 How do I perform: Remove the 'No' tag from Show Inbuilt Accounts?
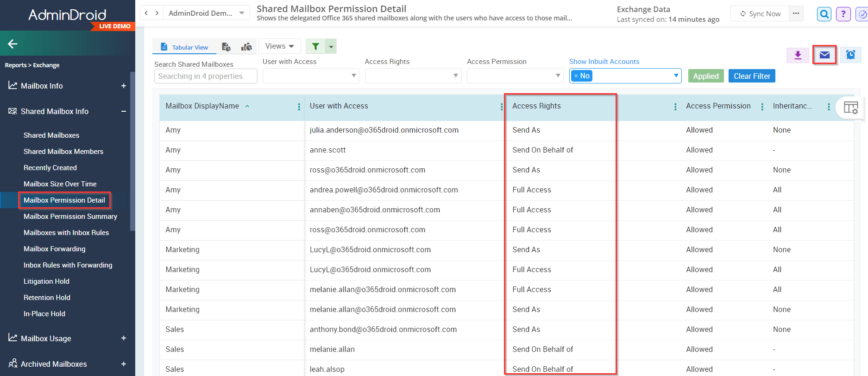(x=576, y=76)
